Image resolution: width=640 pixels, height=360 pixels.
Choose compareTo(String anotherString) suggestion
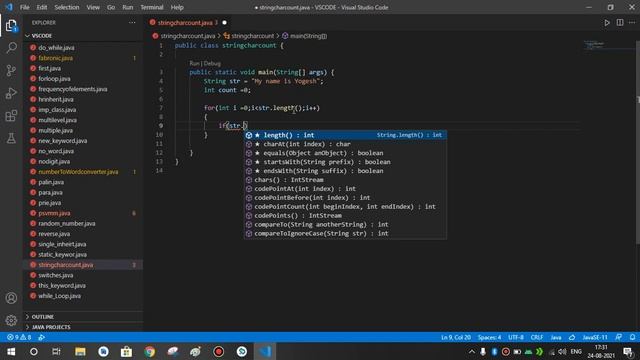[345, 224]
